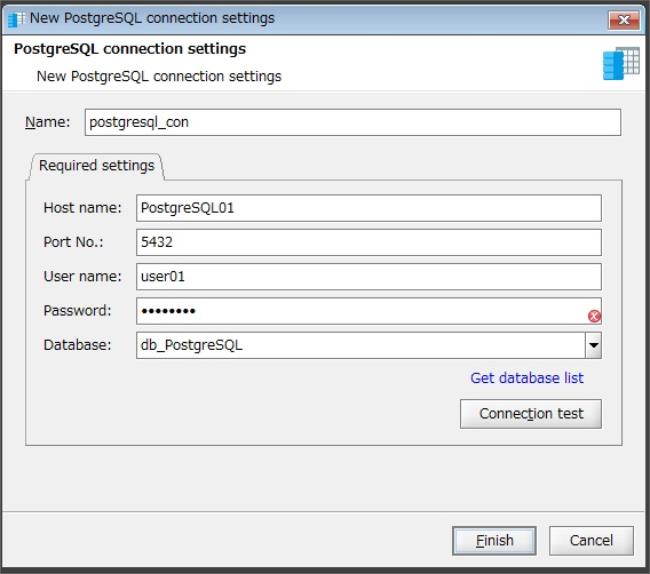Click the Host name input field
Viewport: 650px width, 574px height.
pyautogui.click(x=369, y=208)
